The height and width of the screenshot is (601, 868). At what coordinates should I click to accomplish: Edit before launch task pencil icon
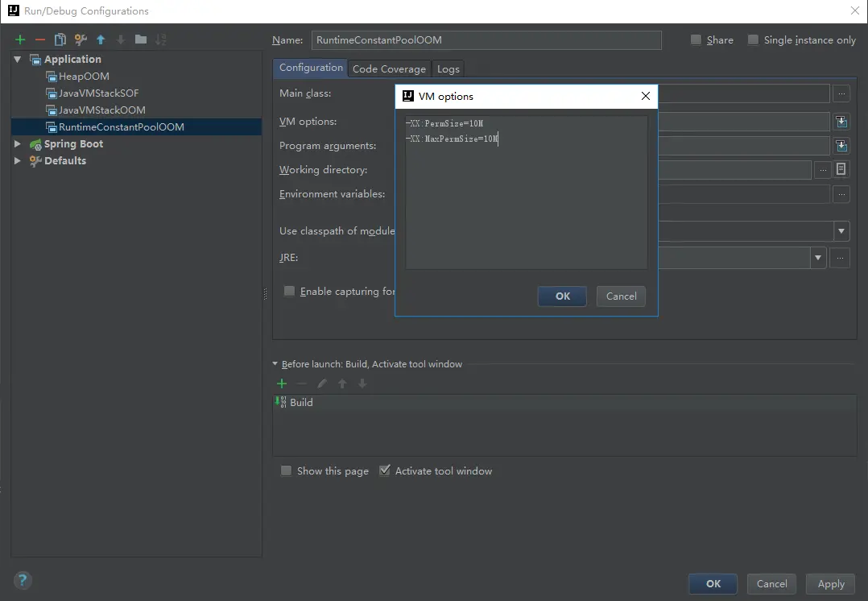pyautogui.click(x=321, y=383)
